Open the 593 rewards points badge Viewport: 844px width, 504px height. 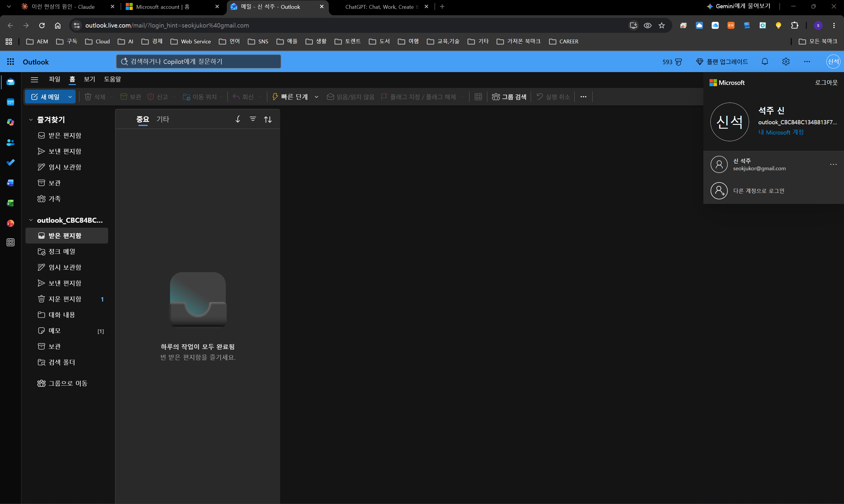pyautogui.click(x=672, y=62)
